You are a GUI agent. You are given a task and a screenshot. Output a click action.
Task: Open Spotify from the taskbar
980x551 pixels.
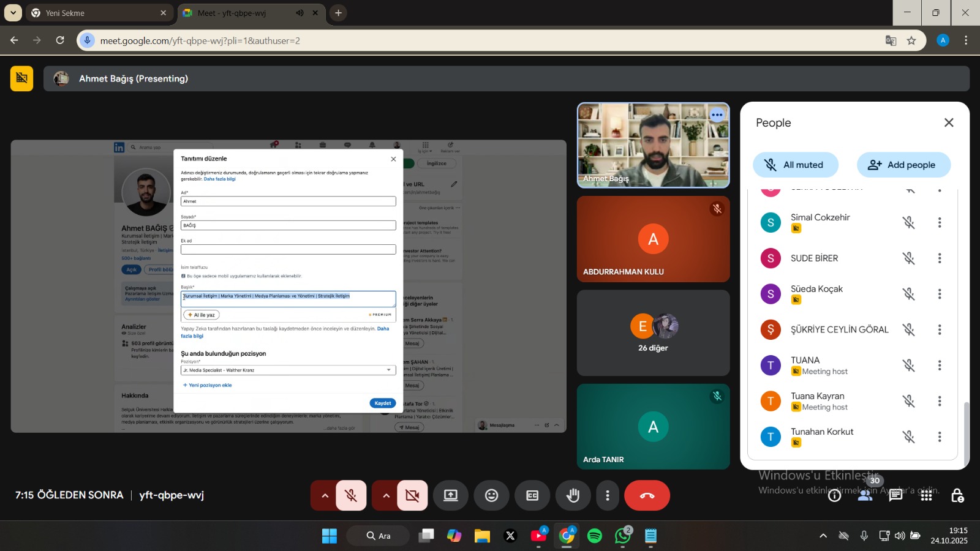(x=594, y=536)
